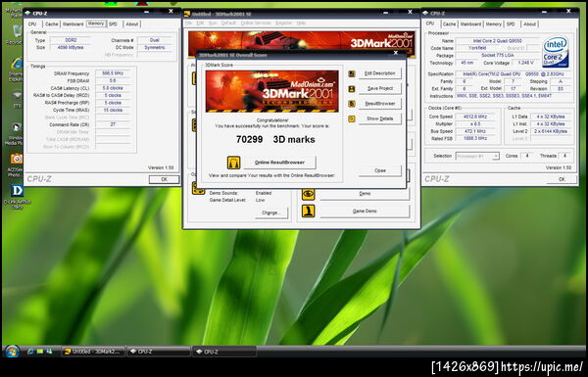
Task: Open the Recycle Bin desktop icon
Action: tap(17, 33)
